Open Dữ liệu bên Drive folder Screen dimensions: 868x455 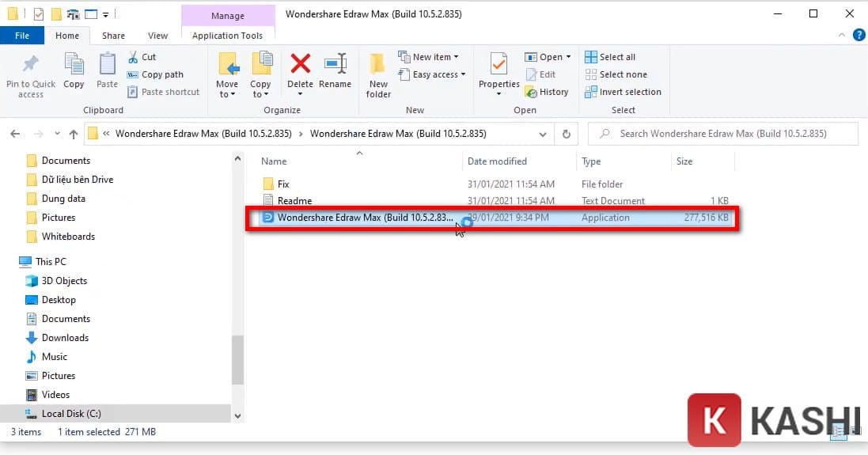[77, 180]
